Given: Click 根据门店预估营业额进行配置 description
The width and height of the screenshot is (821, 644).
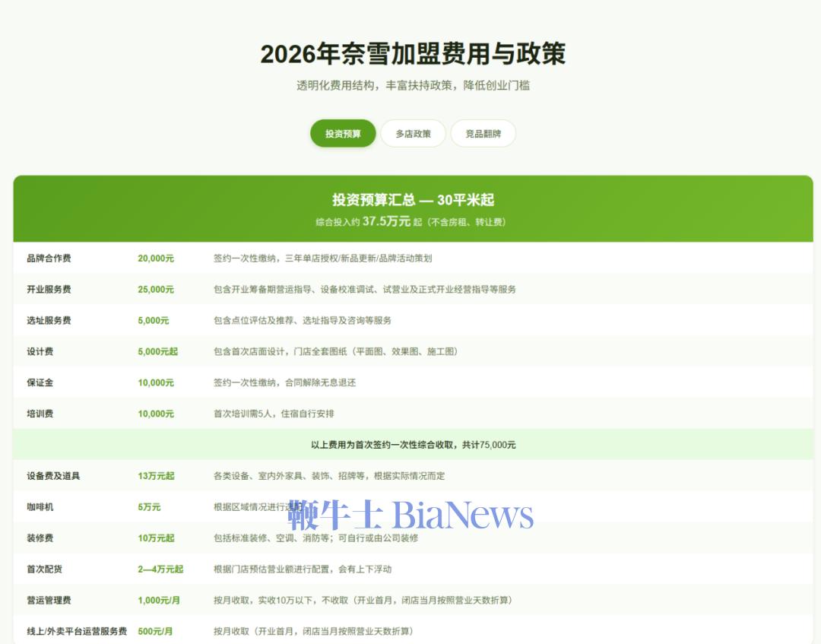Looking at the screenshot, I should click(x=302, y=569).
